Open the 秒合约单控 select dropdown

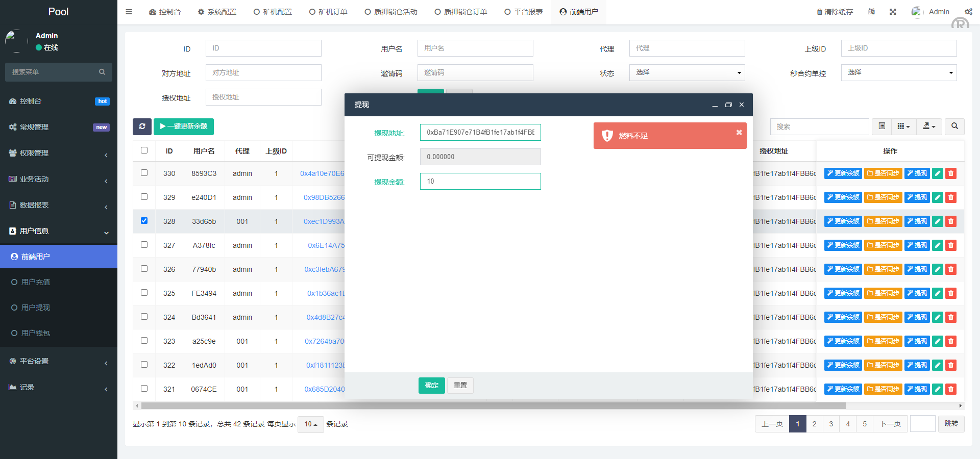[898, 73]
